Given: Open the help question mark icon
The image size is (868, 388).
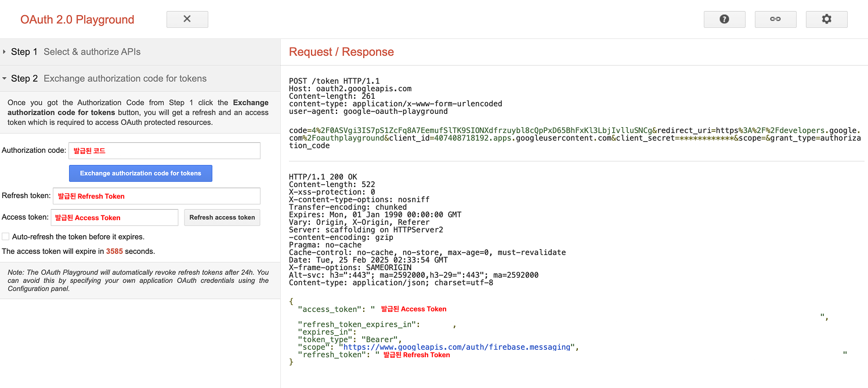Looking at the screenshot, I should [x=724, y=19].
